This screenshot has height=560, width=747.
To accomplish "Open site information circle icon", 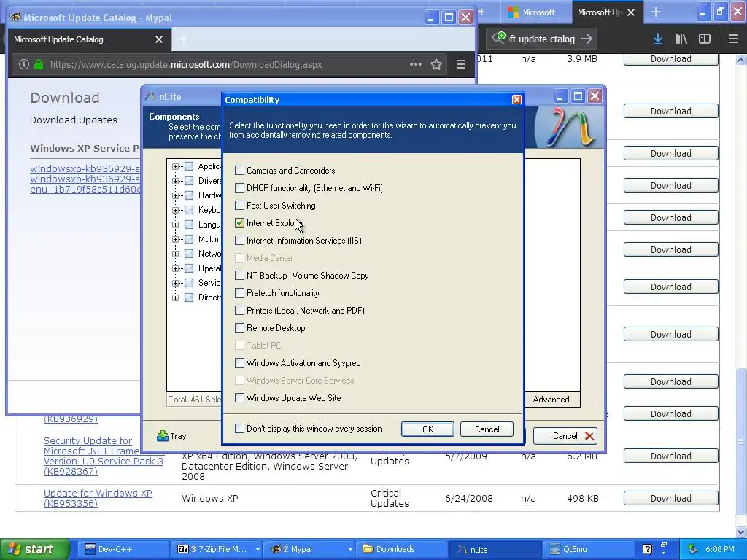I will pos(24,64).
